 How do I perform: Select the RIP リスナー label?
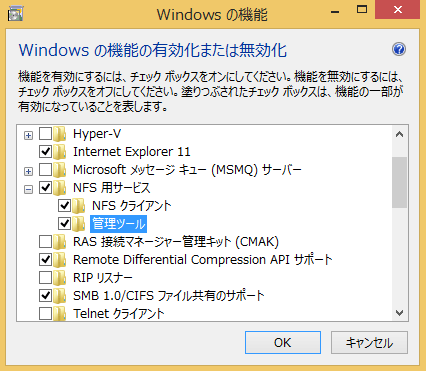click(x=103, y=278)
